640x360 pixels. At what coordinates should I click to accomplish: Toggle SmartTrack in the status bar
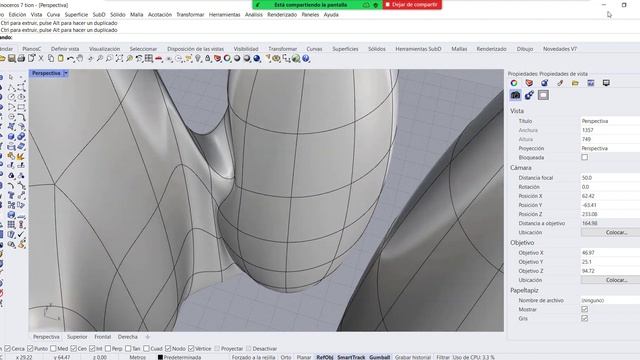(x=351, y=357)
